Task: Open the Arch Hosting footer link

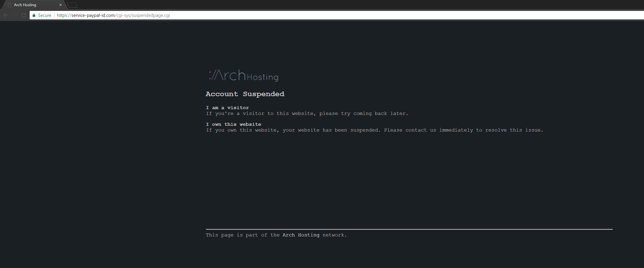Action: [x=301, y=235]
